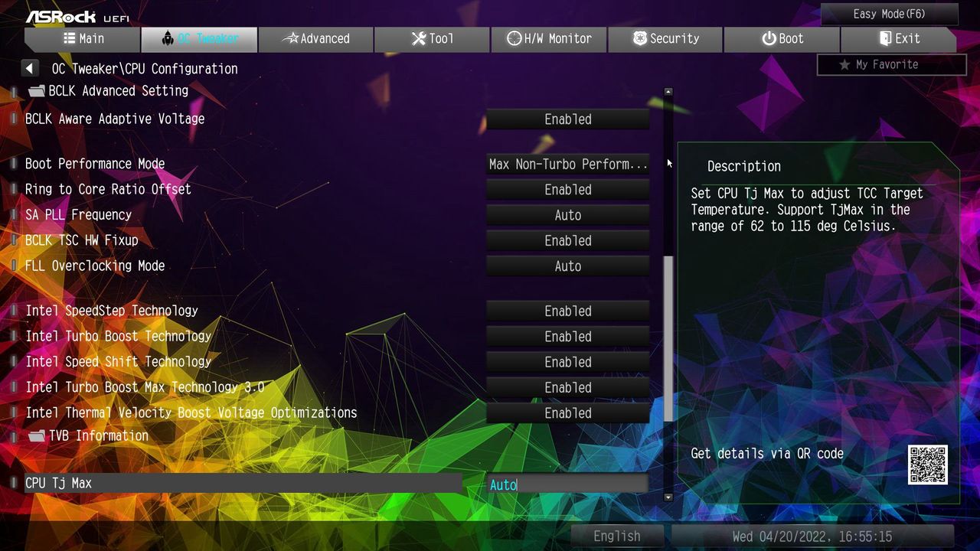The image size is (980, 551).
Task: Click the back arrow icon beside OC Tweaker path
Action: [x=30, y=69]
